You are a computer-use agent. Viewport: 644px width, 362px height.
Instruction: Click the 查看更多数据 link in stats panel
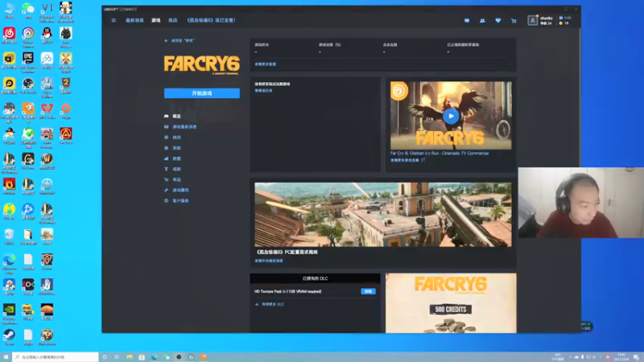coord(266,64)
